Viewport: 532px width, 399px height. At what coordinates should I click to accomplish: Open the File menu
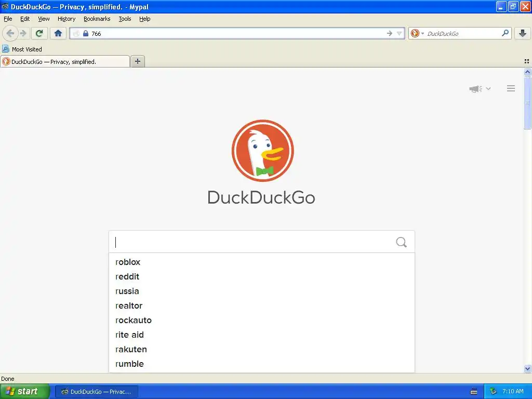click(x=8, y=19)
